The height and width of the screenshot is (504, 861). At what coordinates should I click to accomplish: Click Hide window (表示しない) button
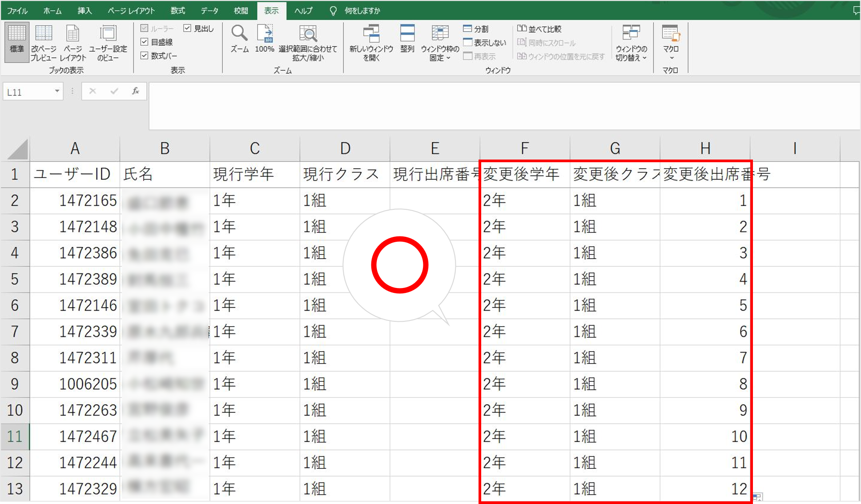click(484, 43)
